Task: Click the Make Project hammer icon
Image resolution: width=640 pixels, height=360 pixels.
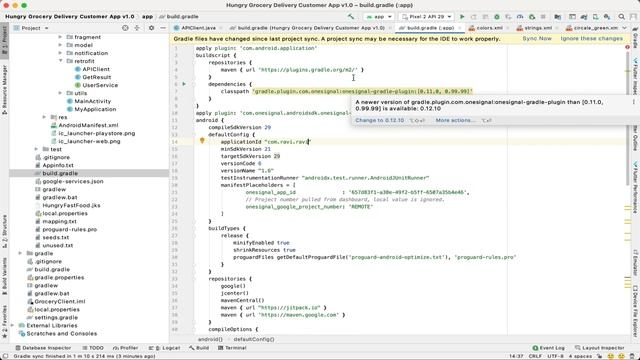Action: (x=351, y=17)
